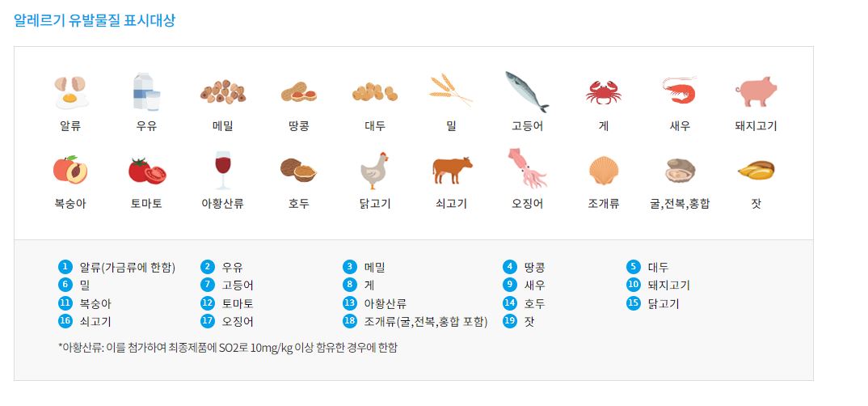Select the walnut (호두) icon

coord(298,170)
